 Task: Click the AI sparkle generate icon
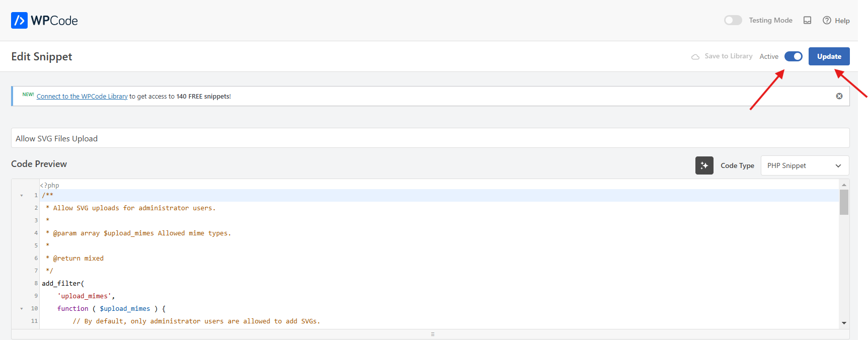[x=704, y=165]
